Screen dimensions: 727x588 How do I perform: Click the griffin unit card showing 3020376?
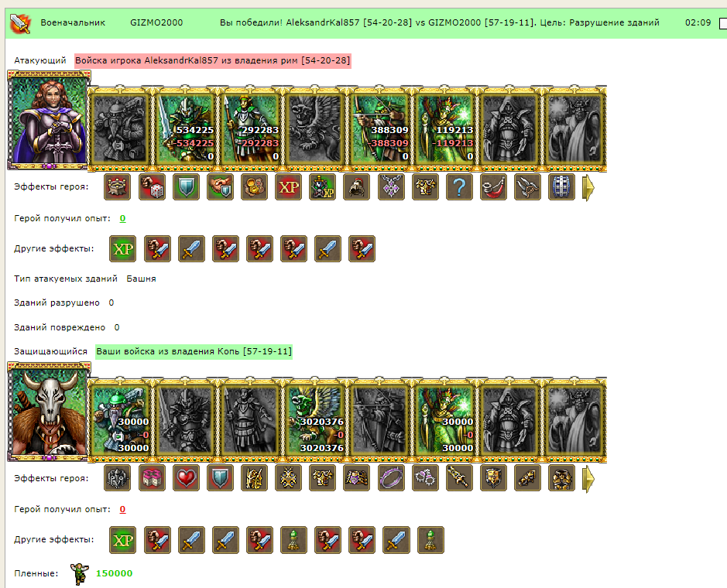(315, 420)
